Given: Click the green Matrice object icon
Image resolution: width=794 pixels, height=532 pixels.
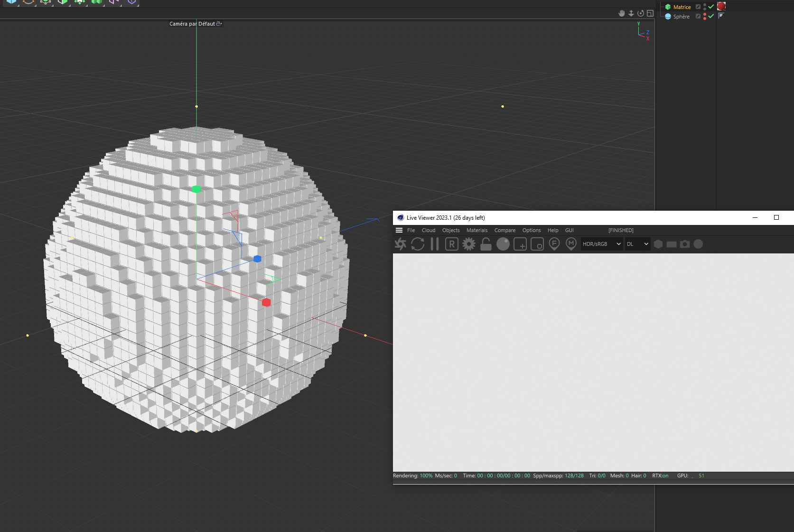Looking at the screenshot, I should pos(668,7).
